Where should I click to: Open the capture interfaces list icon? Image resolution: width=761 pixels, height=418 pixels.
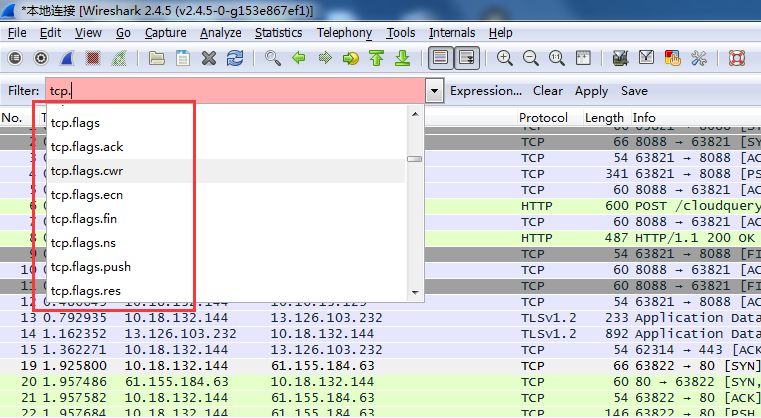[15, 59]
